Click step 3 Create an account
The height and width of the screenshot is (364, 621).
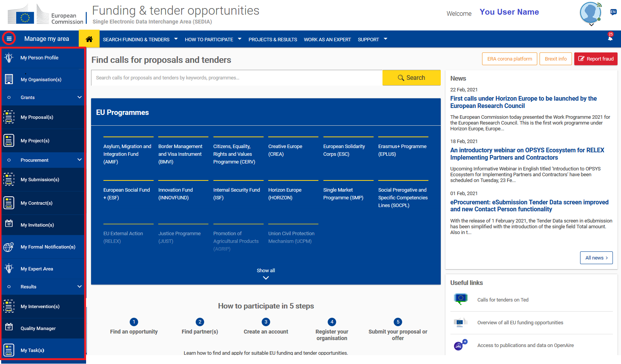266,327
